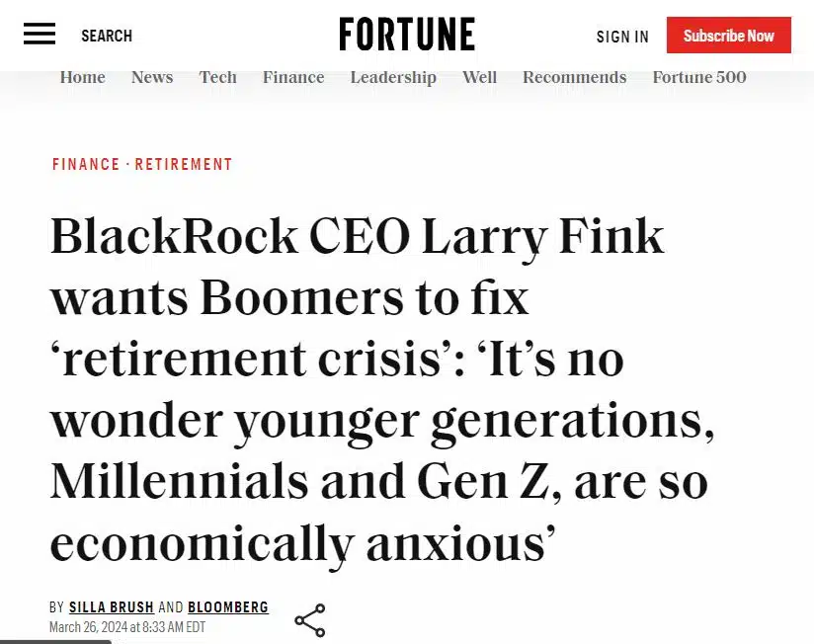Image resolution: width=814 pixels, height=644 pixels.
Task: Click the FORTUNE logo
Action: 407,35
